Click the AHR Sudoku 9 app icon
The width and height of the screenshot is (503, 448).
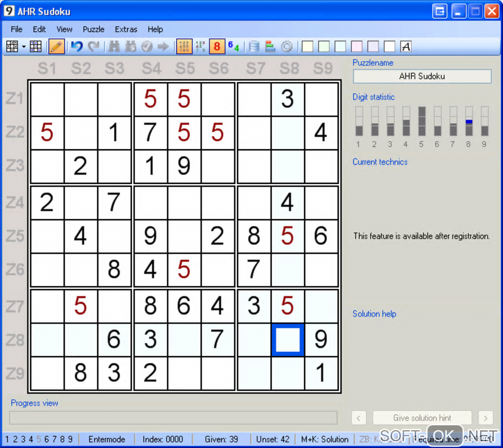coord(9,11)
